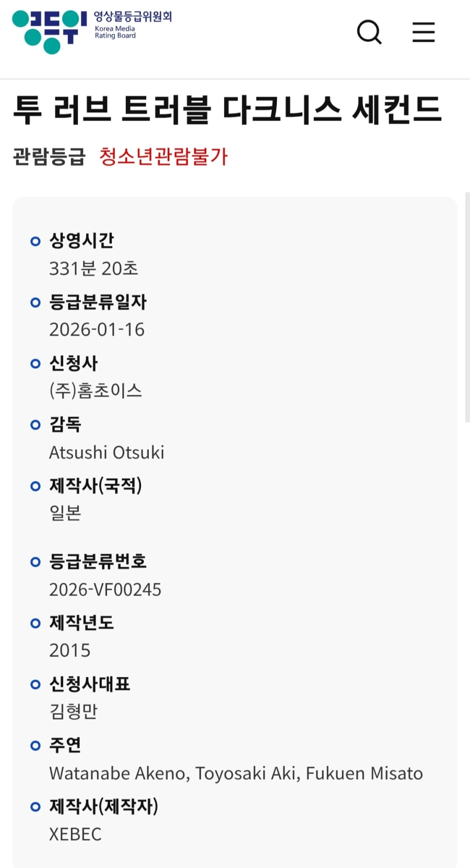
Task: Open the search magnifier icon
Action: 369,32
